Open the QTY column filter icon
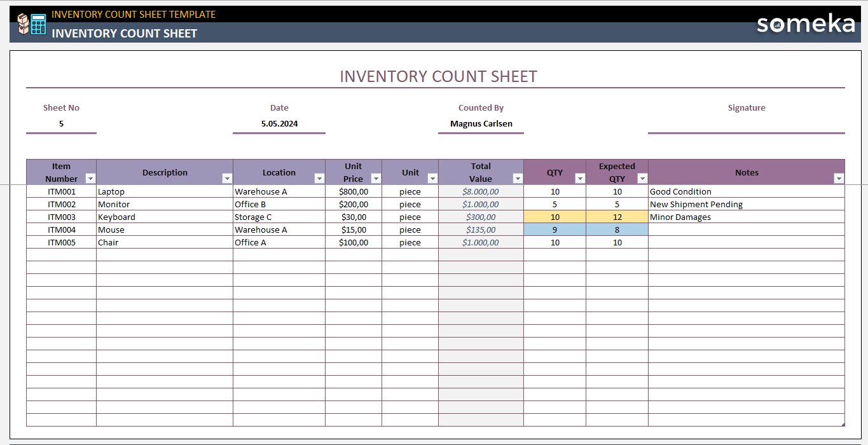The width and height of the screenshot is (868, 445). pos(580,179)
